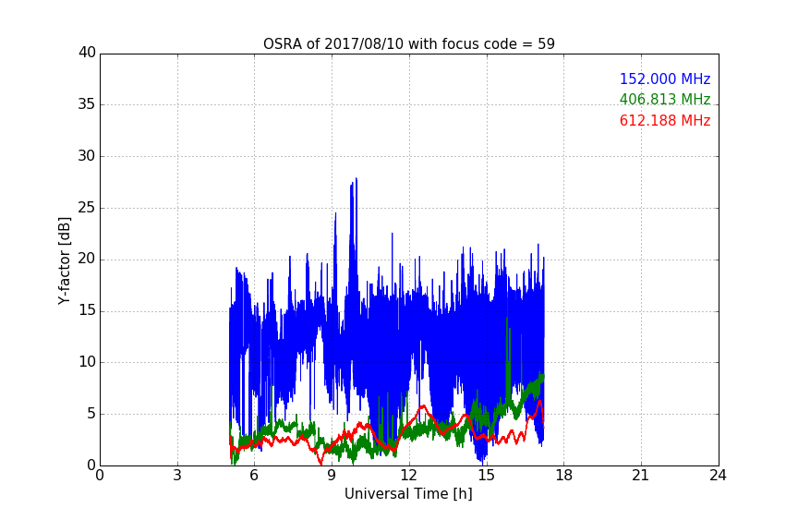Screen dimensions: 798x532
Task: Click the x-axis tick label "12"
Action: click(x=408, y=476)
